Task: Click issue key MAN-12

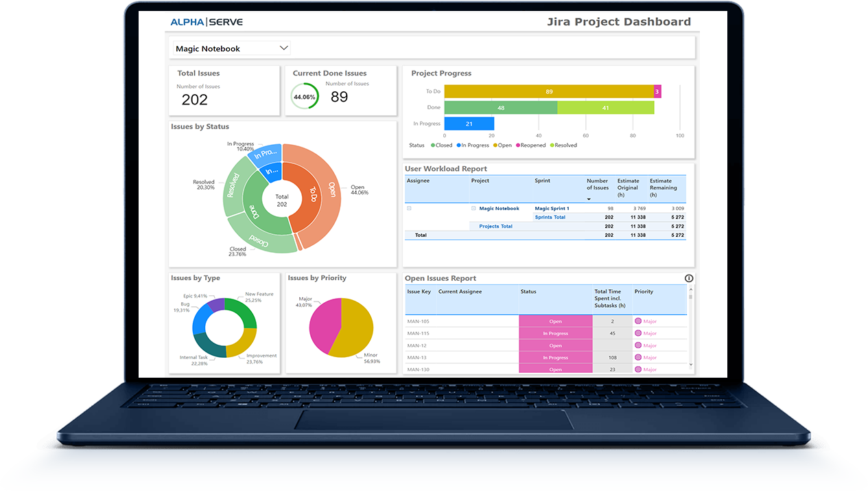Action: point(417,345)
